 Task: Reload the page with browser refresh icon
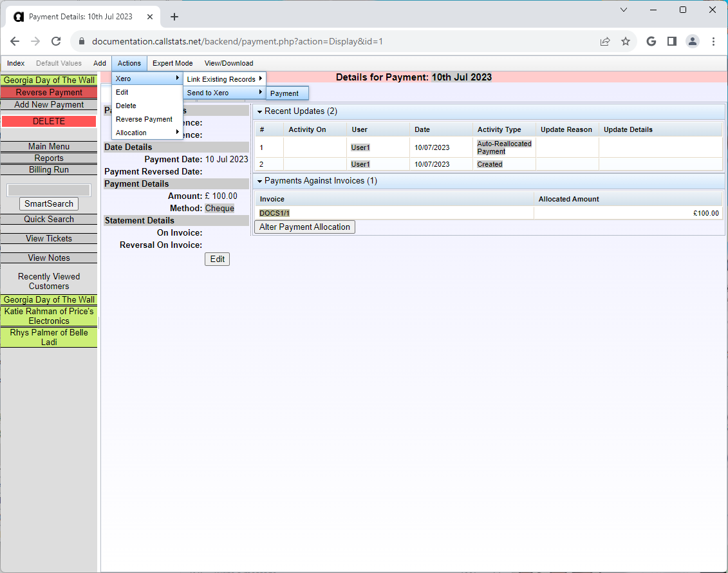pos(56,41)
